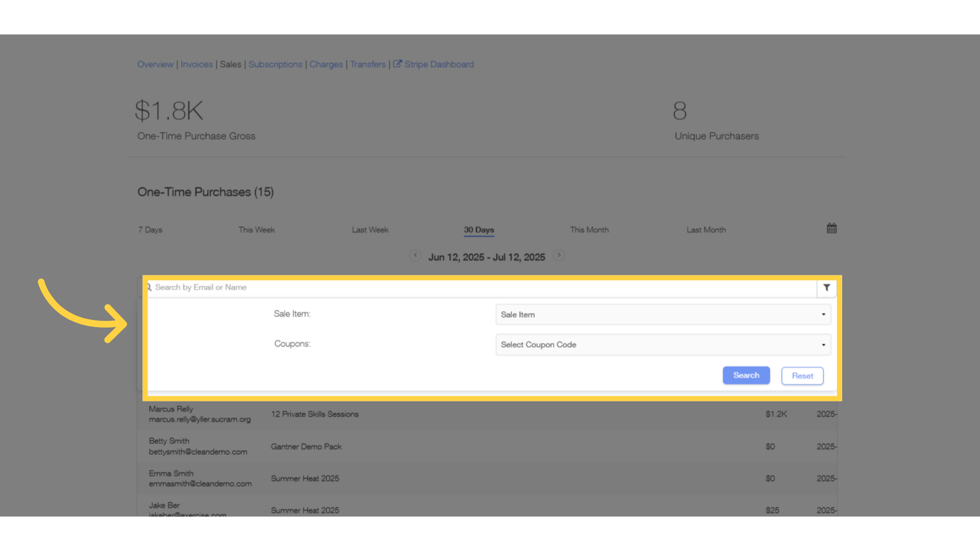Select the Last Month range tab
Screen dimensions: 980x551
[x=706, y=230]
